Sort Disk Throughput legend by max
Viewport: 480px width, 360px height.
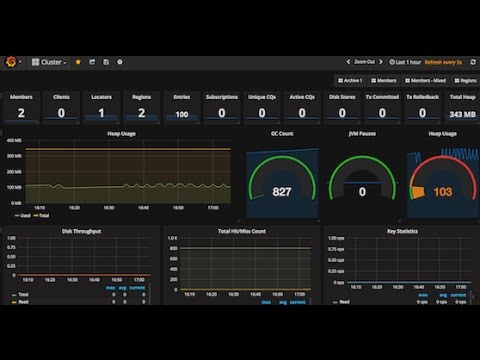click(x=110, y=288)
